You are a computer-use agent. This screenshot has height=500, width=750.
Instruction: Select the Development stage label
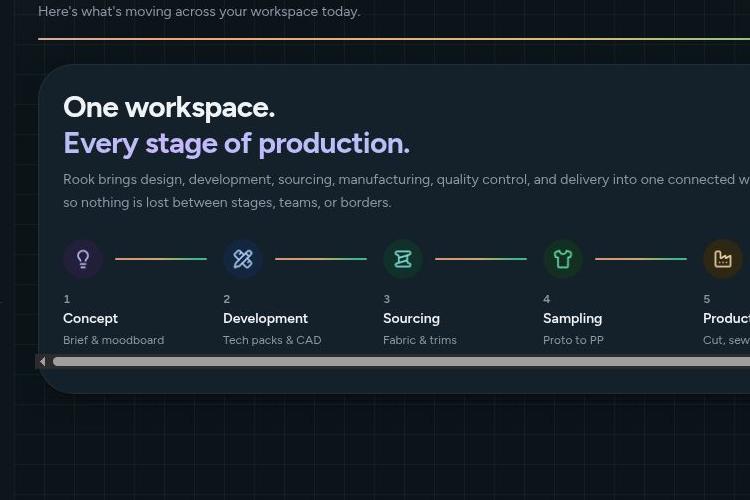point(265,318)
